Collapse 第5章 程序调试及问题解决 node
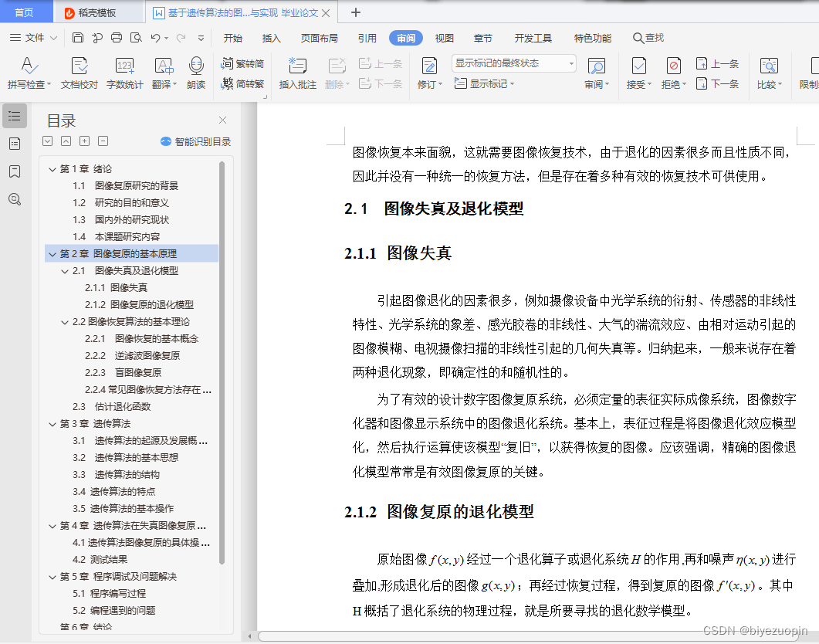Image resolution: width=819 pixels, height=644 pixels. click(x=52, y=577)
